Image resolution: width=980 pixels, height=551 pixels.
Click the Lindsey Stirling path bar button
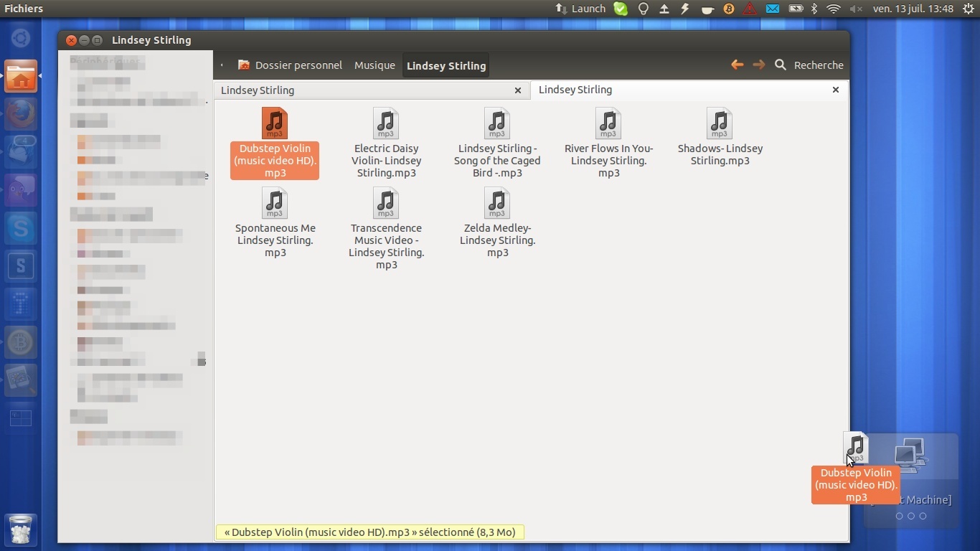click(446, 65)
